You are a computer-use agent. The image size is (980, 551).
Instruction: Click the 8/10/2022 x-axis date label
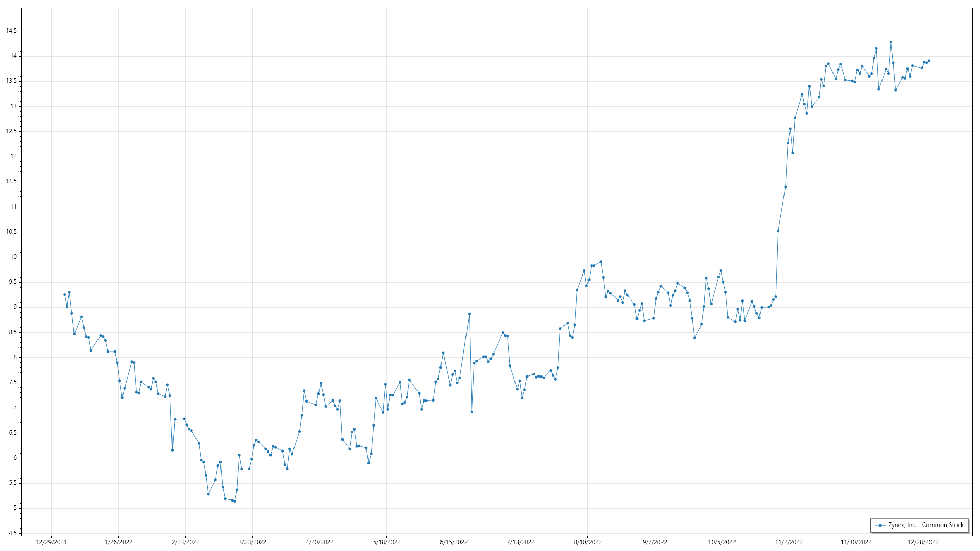[587, 542]
